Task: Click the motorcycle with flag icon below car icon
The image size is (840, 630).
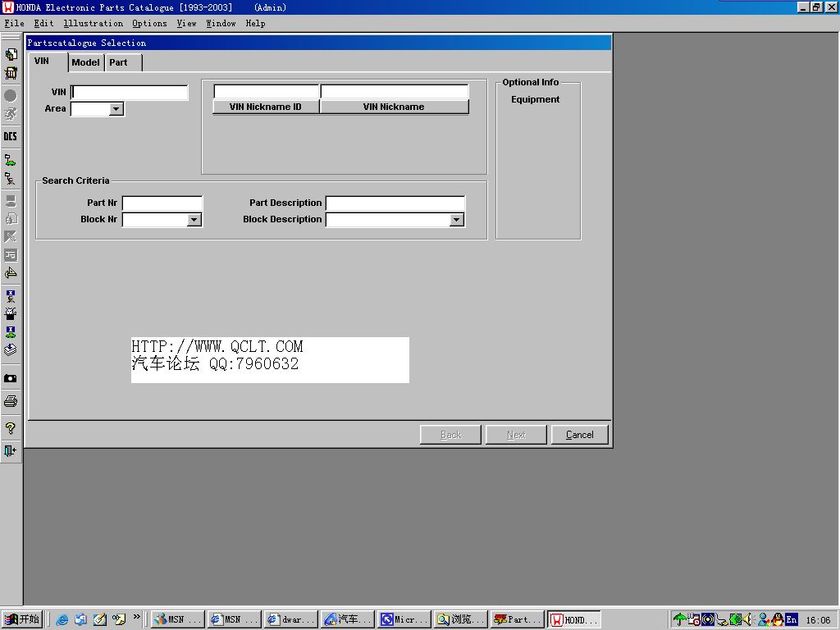Action: pyautogui.click(x=10, y=178)
